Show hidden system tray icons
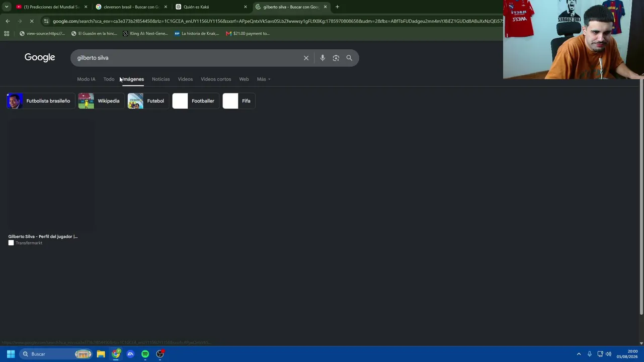 [x=579, y=354]
